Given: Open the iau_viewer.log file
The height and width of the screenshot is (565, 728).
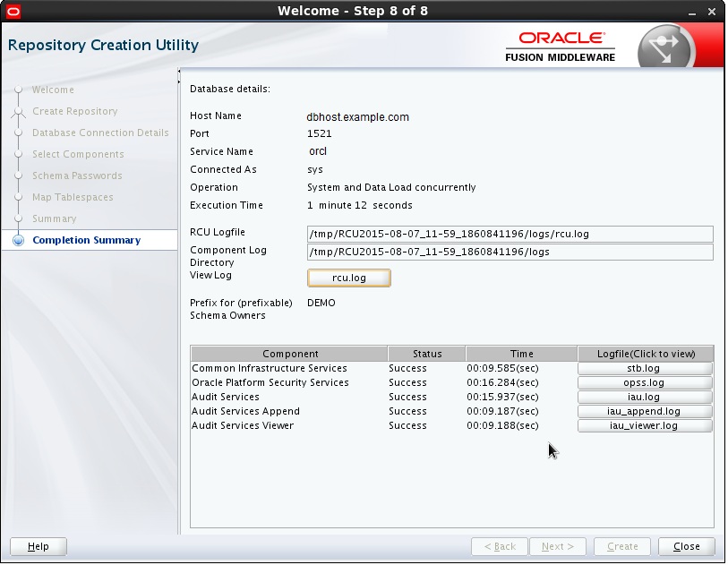Looking at the screenshot, I should tap(645, 426).
